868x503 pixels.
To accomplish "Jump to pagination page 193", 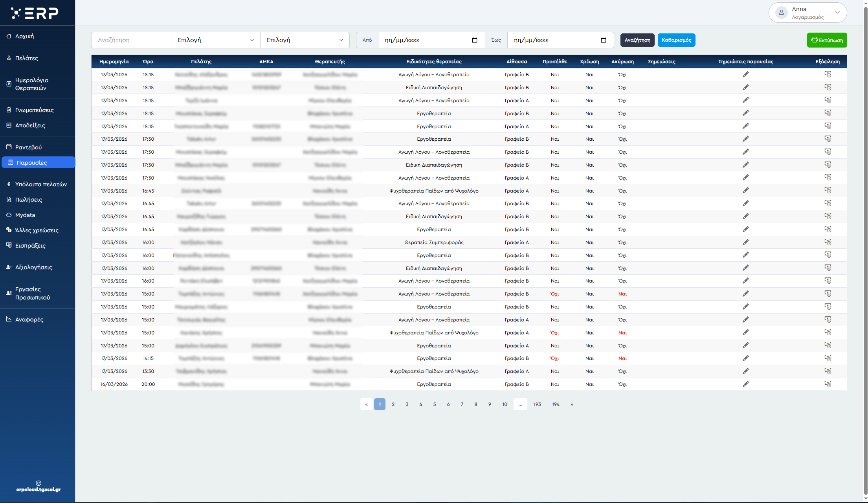I will tap(537, 404).
